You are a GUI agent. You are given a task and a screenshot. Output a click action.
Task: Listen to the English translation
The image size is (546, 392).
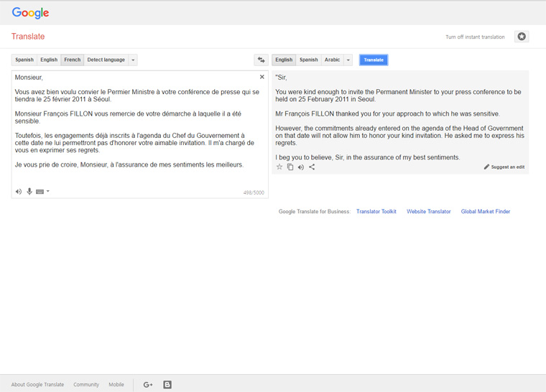click(x=301, y=167)
